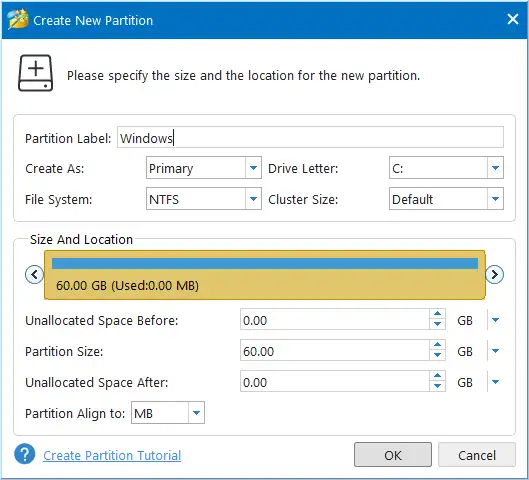This screenshot has width=529, height=480.
Task: Expand the Cluster Size Default dropdown
Action: [x=446, y=199]
